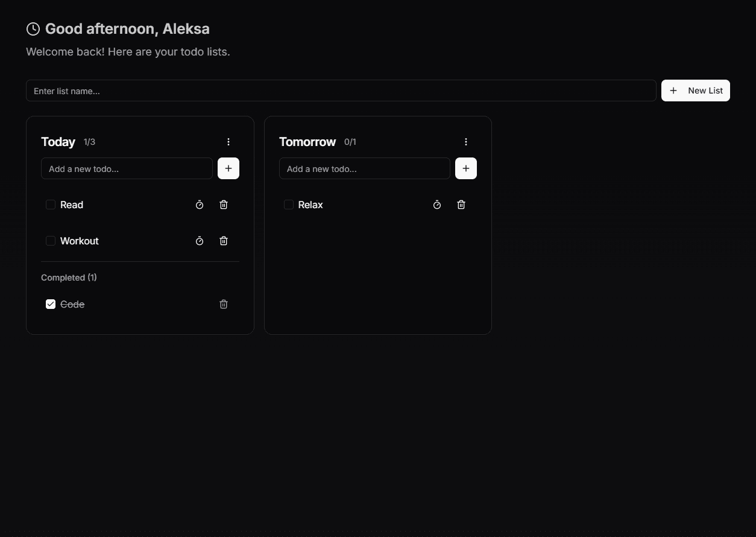Expand the Completed section in Today

click(68, 278)
